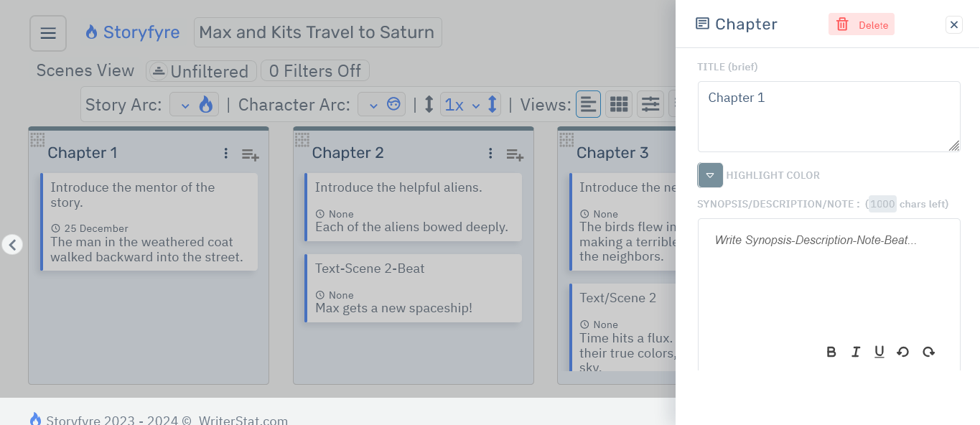The width and height of the screenshot is (980, 425).
Task: Open Chapter 3 options menu
Action: point(755,153)
